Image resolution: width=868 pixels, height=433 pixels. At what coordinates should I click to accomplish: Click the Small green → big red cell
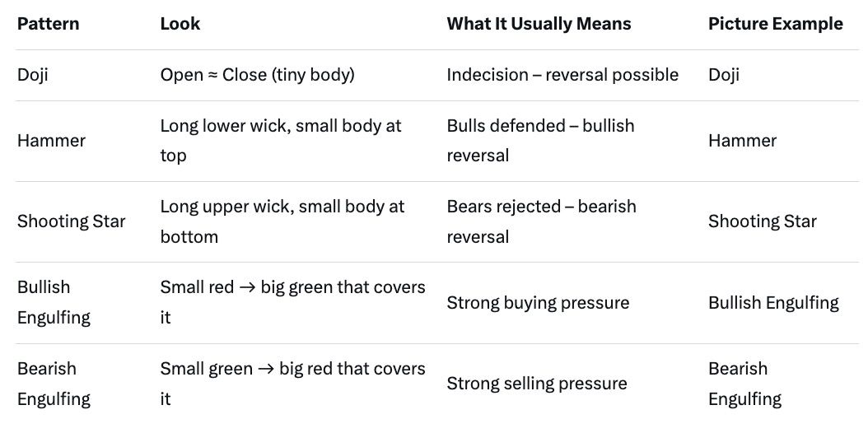coord(292,384)
